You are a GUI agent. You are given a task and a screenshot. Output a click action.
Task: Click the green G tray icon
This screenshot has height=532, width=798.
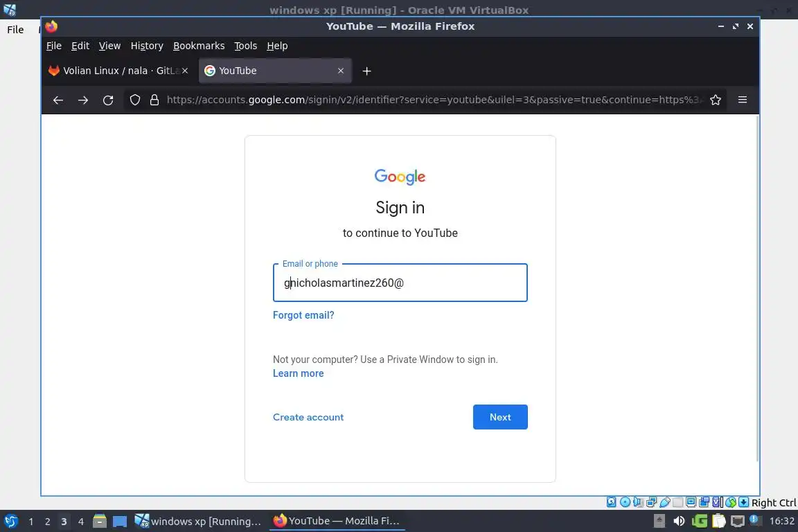tap(700, 521)
